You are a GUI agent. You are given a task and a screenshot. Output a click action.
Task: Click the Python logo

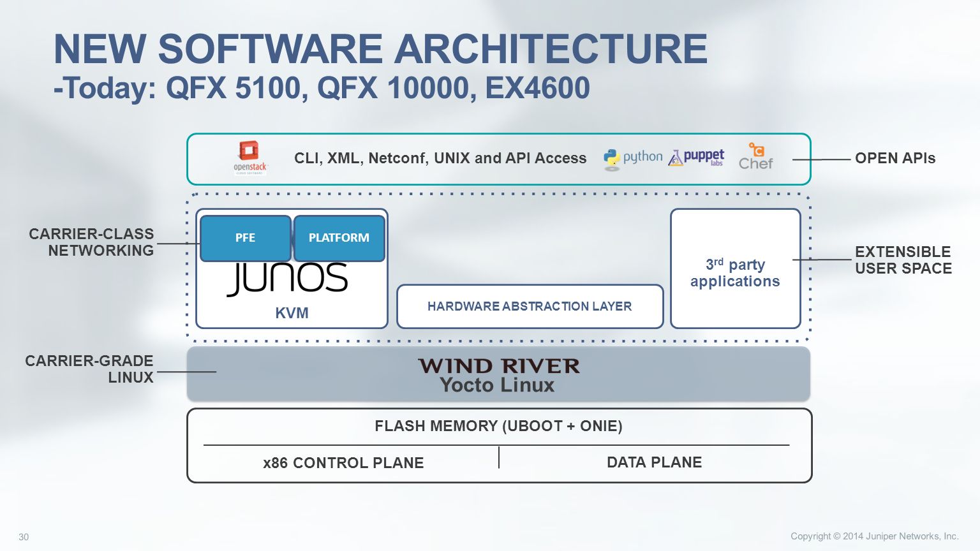[633, 159]
